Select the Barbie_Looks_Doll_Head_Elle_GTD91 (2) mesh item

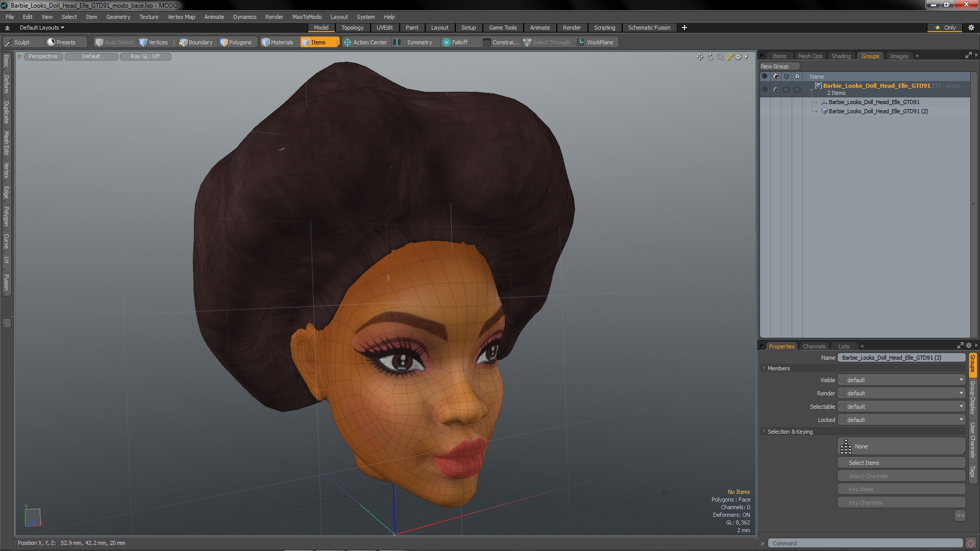[878, 111]
